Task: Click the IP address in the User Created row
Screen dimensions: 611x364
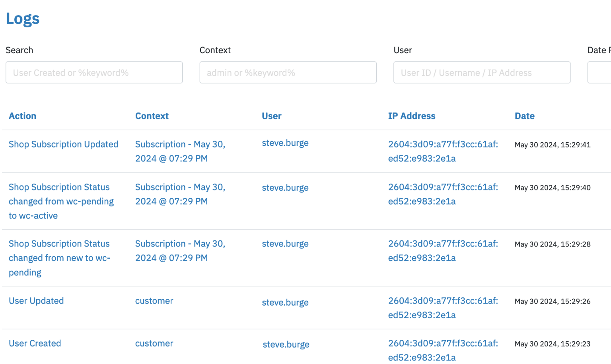Action: pos(443,350)
